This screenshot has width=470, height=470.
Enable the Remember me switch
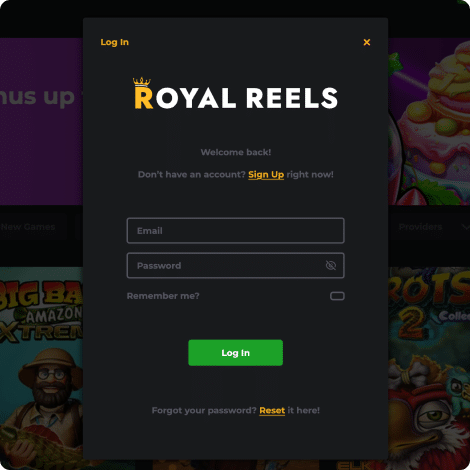[337, 296]
